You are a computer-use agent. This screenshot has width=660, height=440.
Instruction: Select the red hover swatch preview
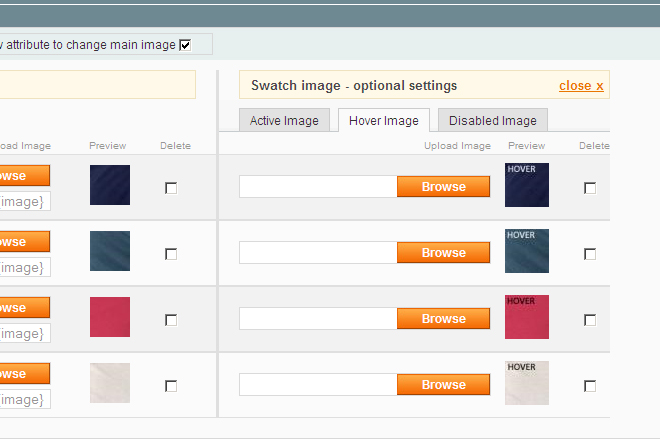tap(527, 317)
